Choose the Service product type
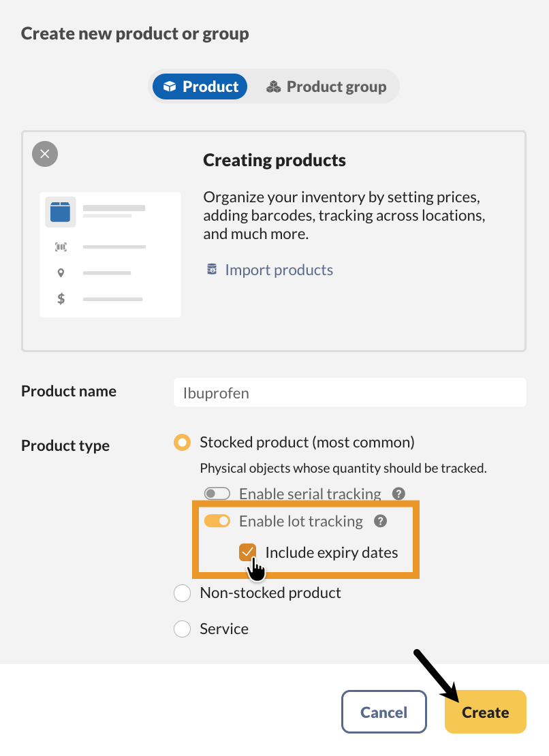 [x=182, y=629]
